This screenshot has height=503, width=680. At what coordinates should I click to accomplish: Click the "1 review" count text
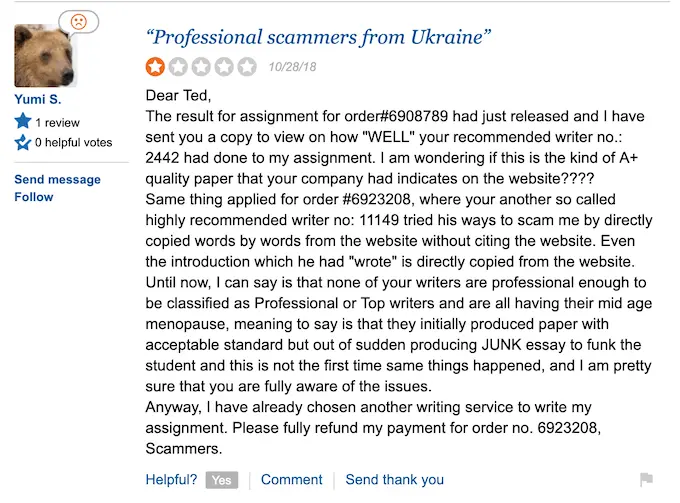58,122
